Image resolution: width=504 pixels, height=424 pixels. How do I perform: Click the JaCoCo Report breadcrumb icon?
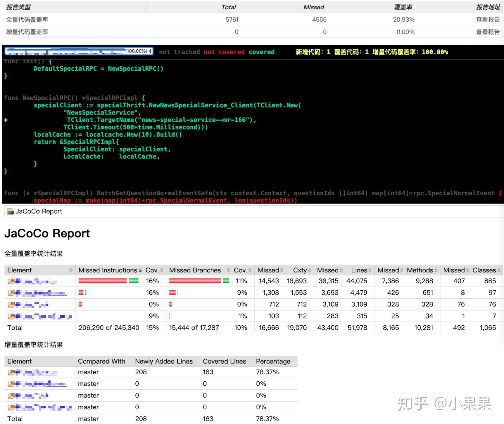(x=11, y=211)
